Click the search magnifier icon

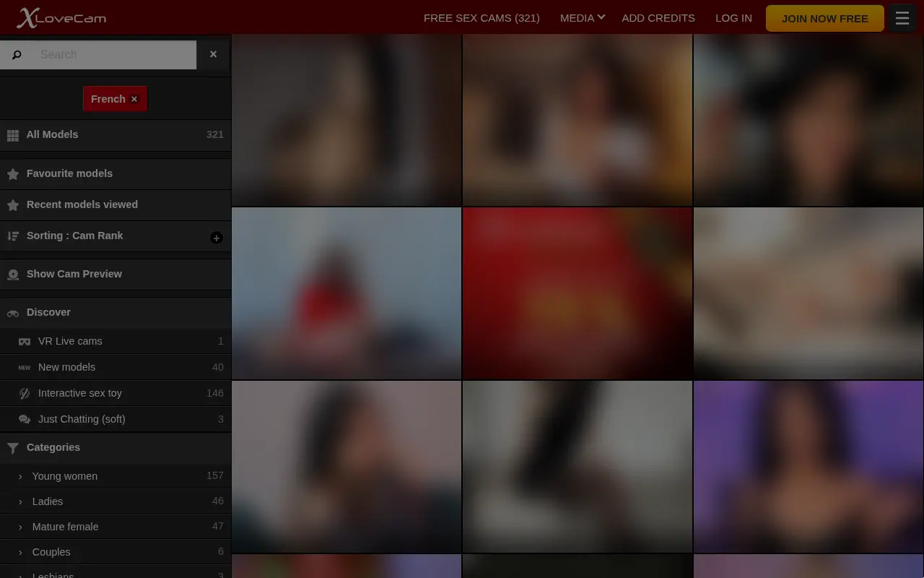click(17, 55)
